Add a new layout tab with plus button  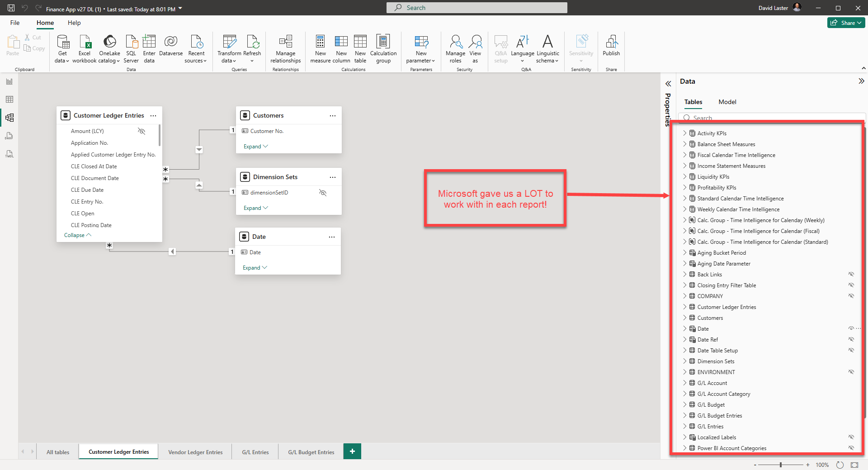click(x=352, y=451)
